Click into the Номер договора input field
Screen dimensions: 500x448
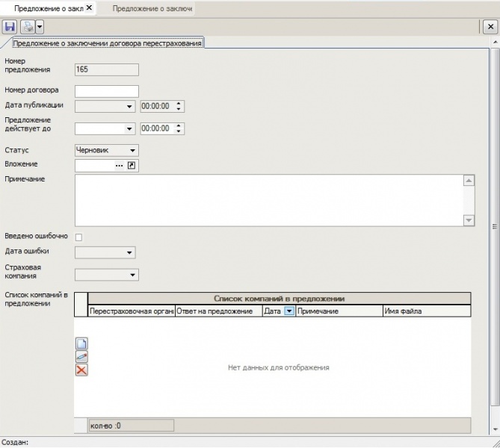pos(107,91)
